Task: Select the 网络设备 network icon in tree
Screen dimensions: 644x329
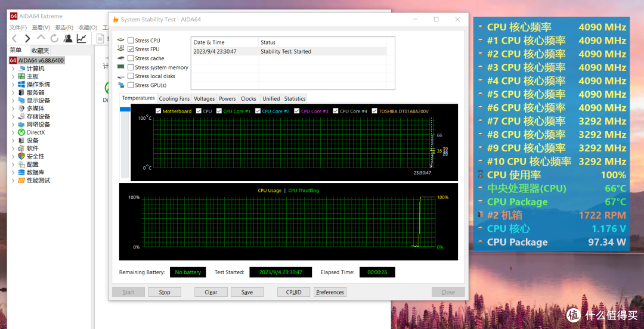Action: click(x=21, y=125)
